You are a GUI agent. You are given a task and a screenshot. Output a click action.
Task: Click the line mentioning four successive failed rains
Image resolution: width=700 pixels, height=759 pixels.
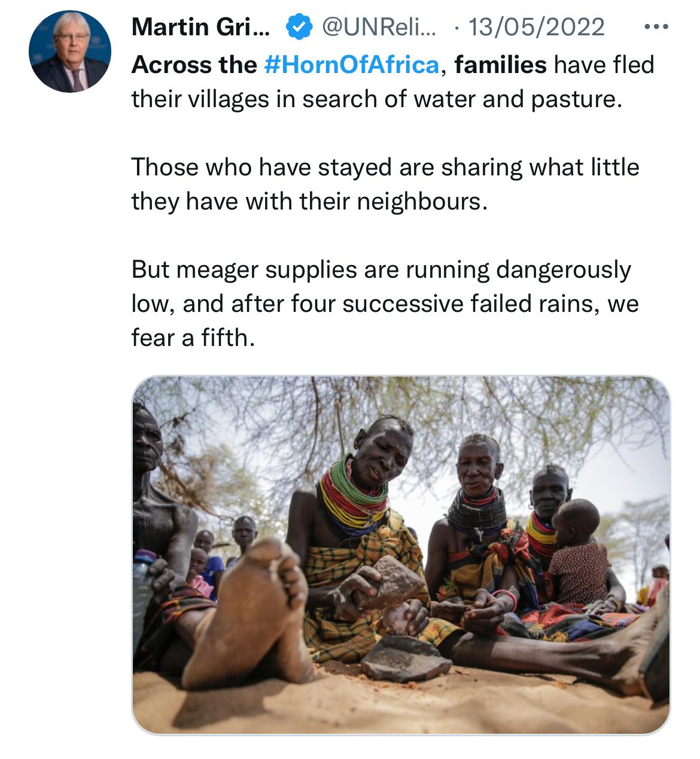[x=385, y=303]
